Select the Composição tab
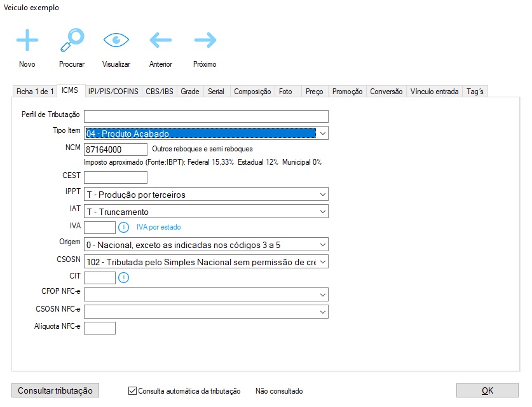 pos(252,92)
